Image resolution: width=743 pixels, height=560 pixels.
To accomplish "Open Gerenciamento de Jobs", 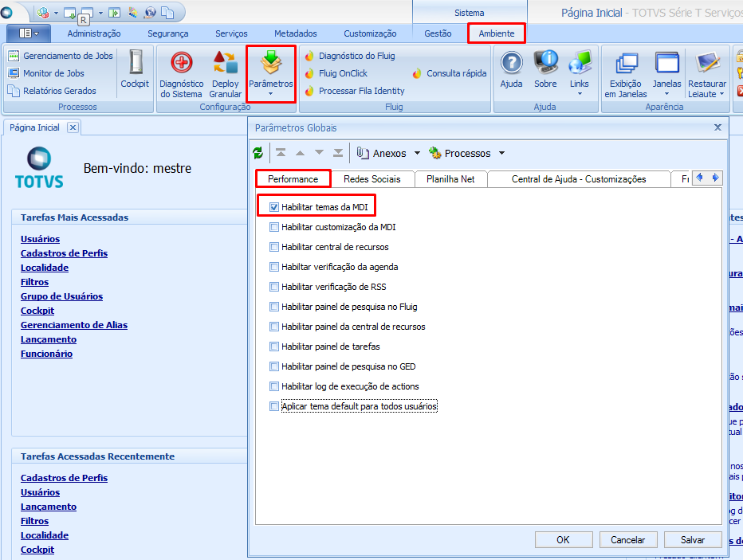I will click(61, 56).
